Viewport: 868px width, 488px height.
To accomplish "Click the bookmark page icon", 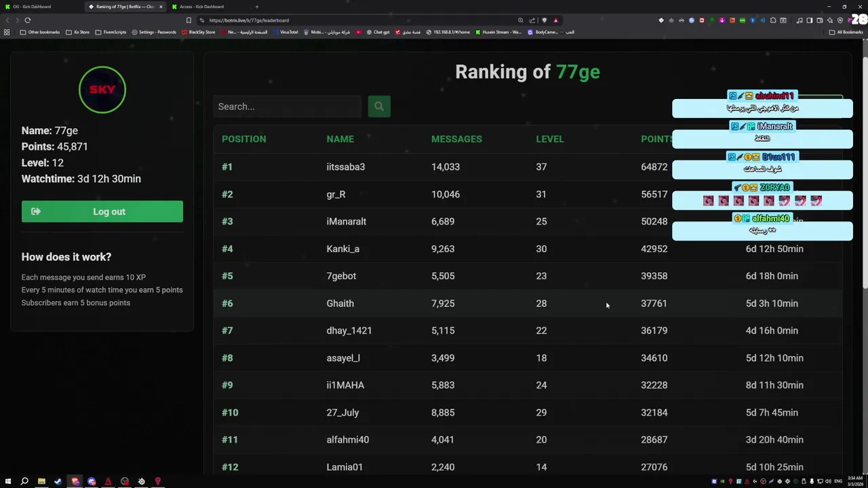I will click(189, 20).
